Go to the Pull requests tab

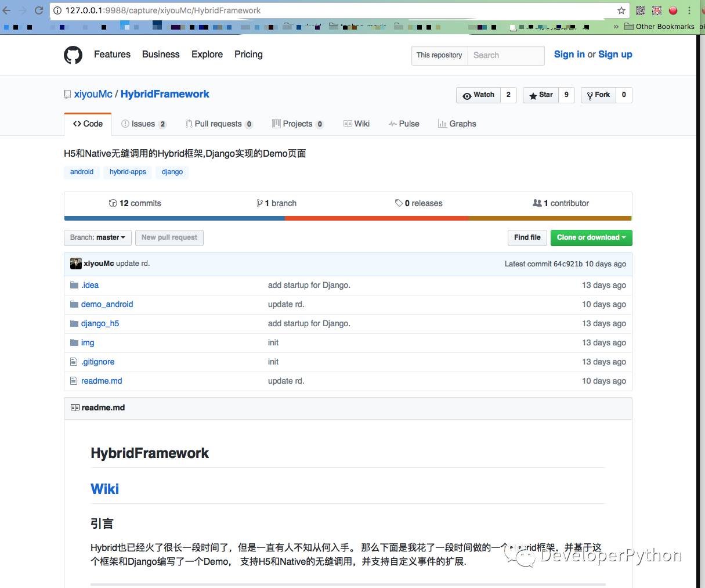point(219,124)
